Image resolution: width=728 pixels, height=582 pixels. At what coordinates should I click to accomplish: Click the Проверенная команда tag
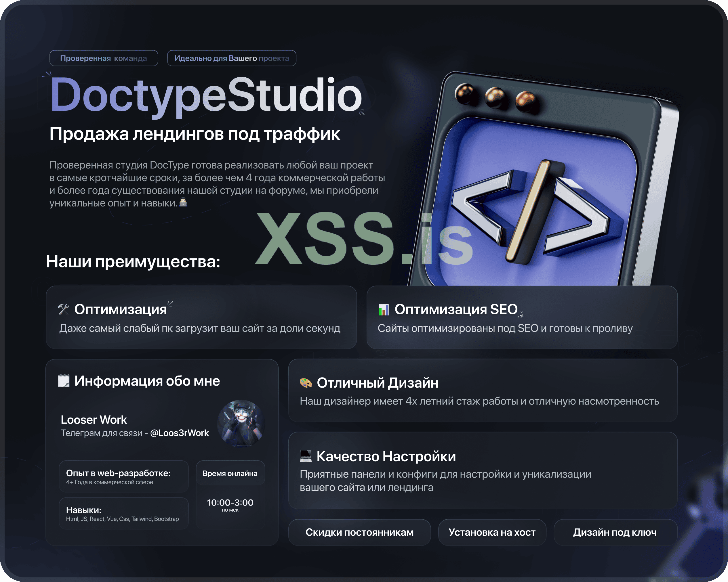104,58
